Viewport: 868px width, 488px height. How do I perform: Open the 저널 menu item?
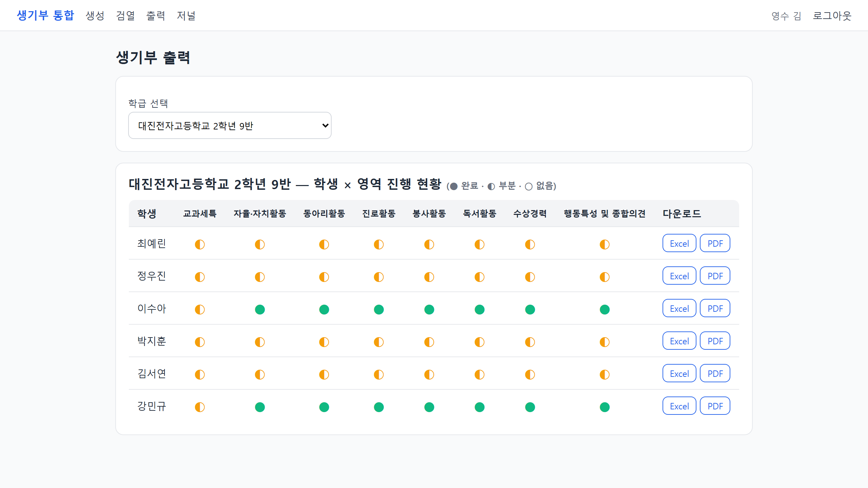point(186,16)
